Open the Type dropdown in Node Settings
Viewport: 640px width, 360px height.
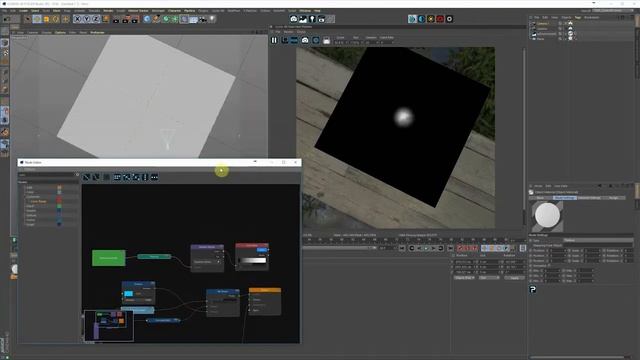tap(598, 240)
